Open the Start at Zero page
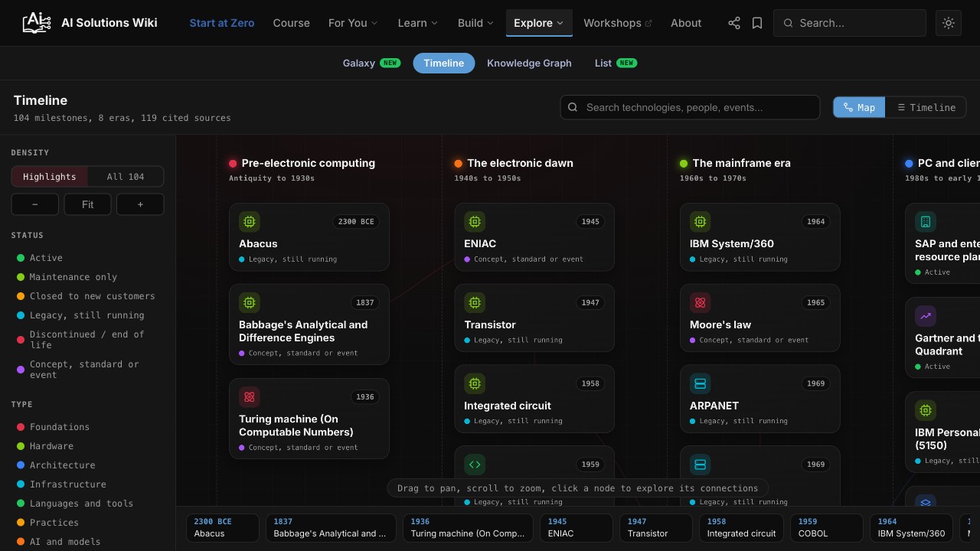Image resolution: width=980 pixels, height=551 pixels. click(222, 23)
